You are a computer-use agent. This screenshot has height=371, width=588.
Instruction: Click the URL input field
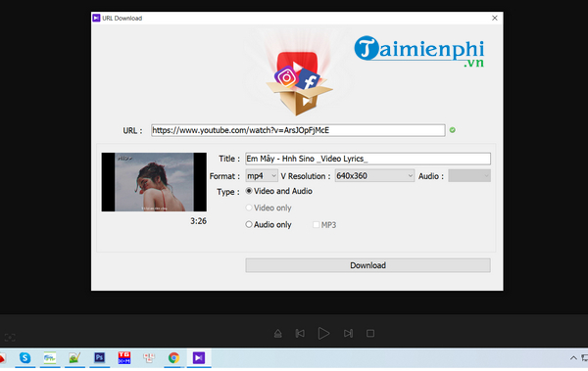click(x=298, y=130)
